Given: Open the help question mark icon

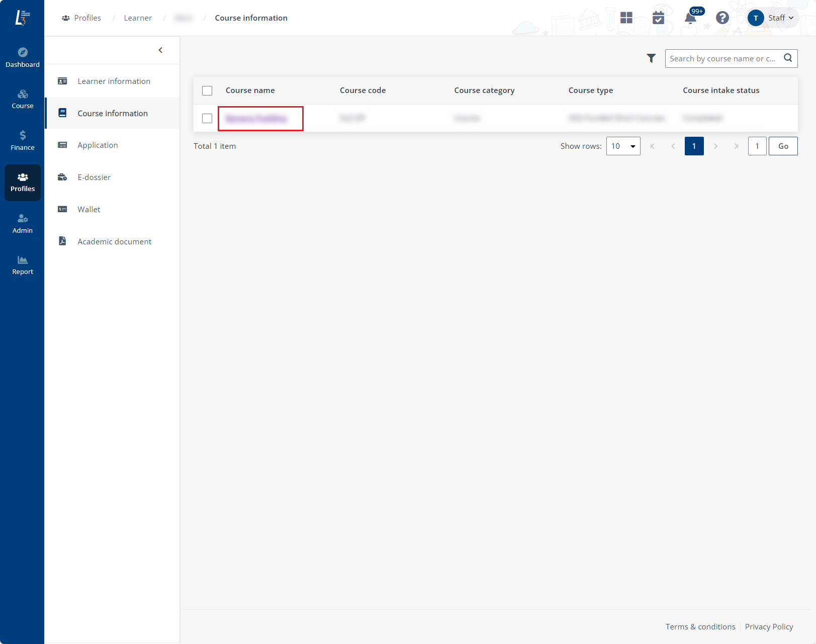Looking at the screenshot, I should (x=722, y=18).
